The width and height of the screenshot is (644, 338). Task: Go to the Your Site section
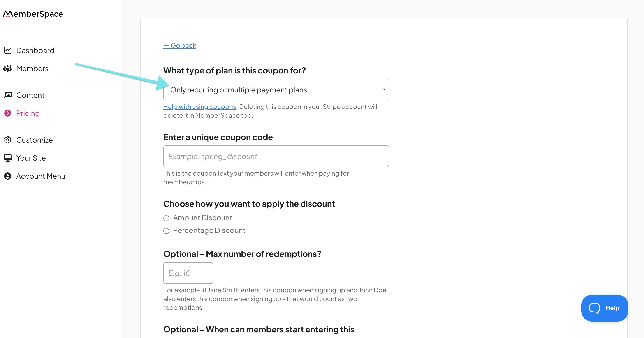[x=31, y=158]
